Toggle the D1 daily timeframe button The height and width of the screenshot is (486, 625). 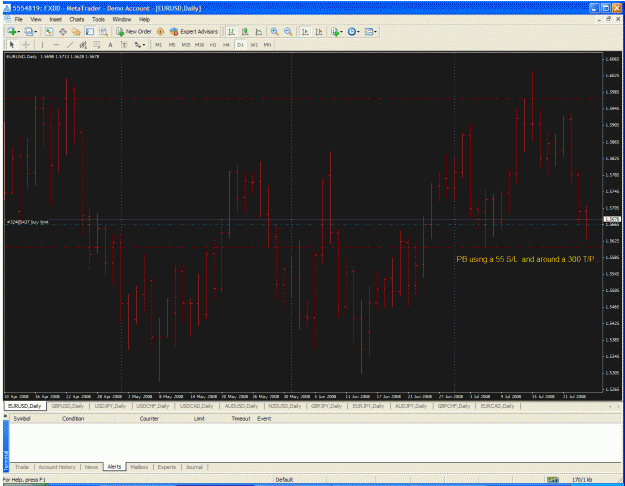(x=240, y=45)
